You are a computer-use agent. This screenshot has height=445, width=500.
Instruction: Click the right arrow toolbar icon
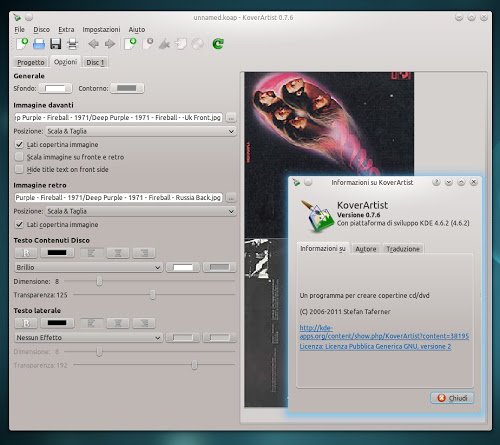point(110,44)
